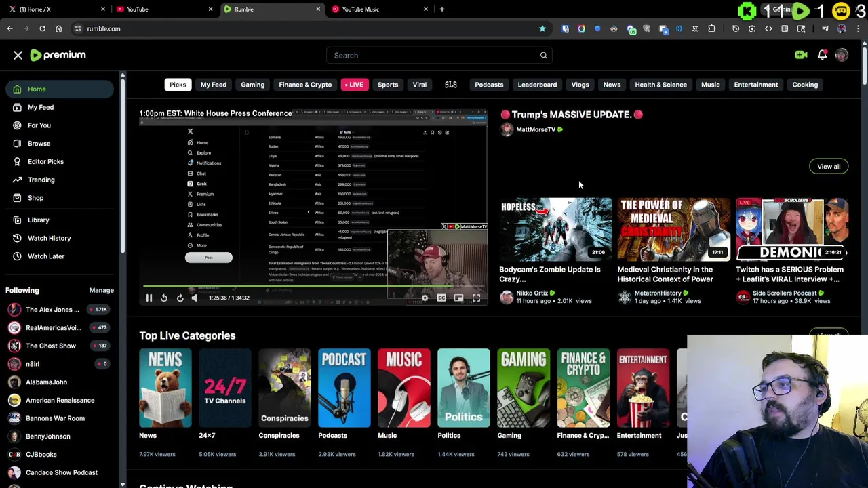Mute the video with the speaker icon
Screen dimensions: 868x488
[195, 298]
